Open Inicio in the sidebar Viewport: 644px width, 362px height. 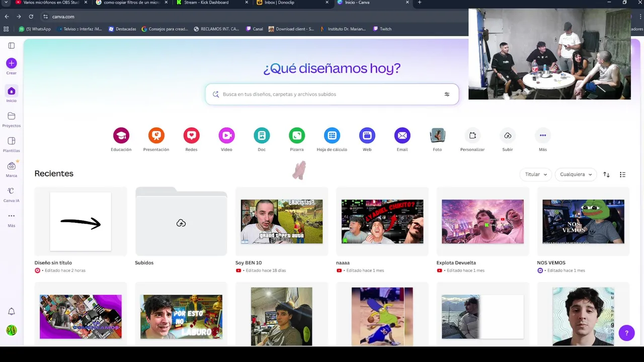[x=12, y=94]
